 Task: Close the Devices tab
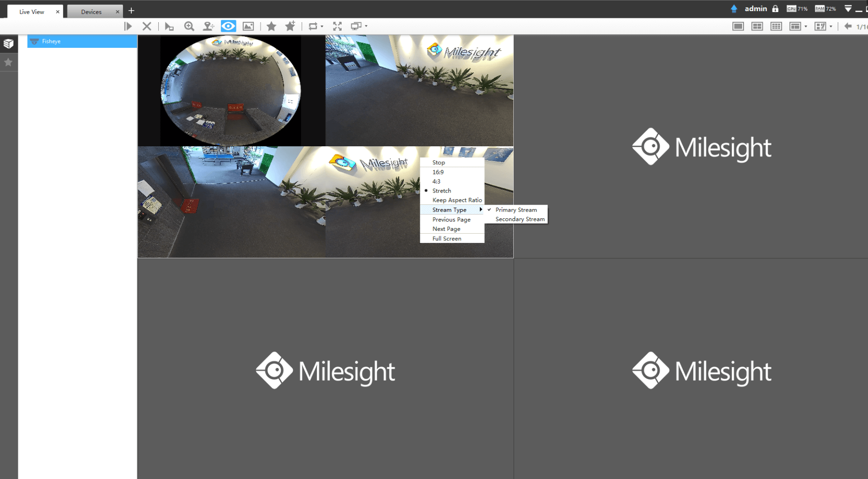pyautogui.click(x=117, y=12)
